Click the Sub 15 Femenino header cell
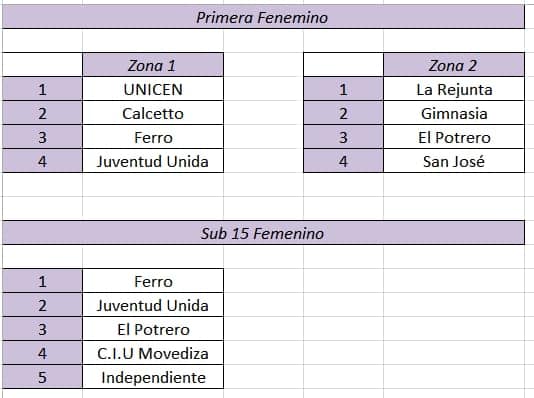 click(x=263, y=233)
